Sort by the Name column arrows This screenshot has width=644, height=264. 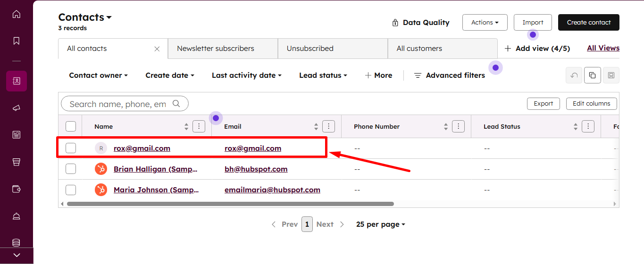coord(186,126)
